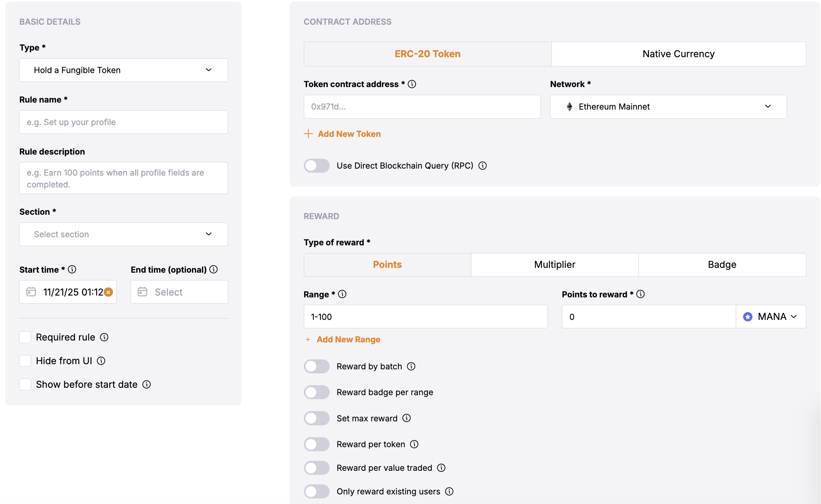
Task: Clear the start time using the orange x icon
Action: point(108,292)
